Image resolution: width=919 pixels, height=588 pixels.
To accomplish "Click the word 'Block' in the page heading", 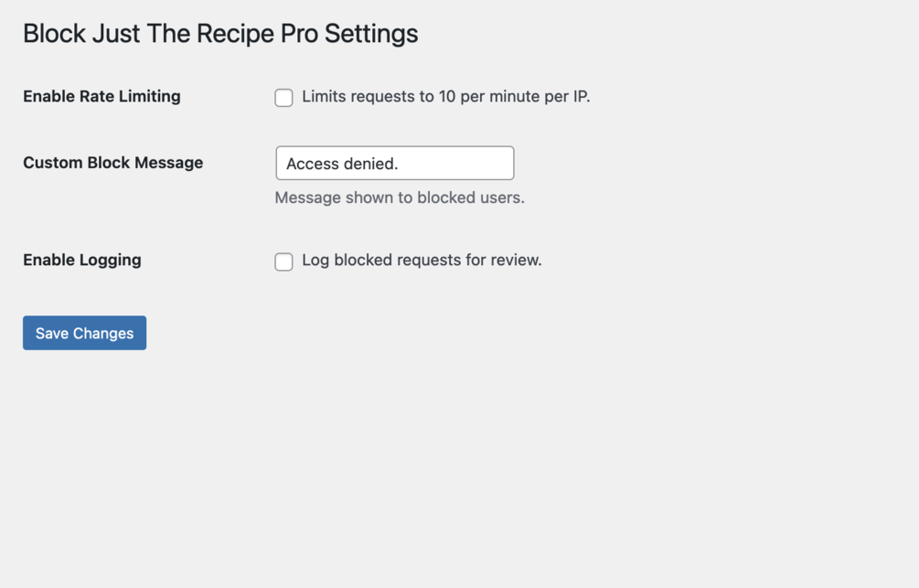I will pyautogui.click(x=54, y=34).
